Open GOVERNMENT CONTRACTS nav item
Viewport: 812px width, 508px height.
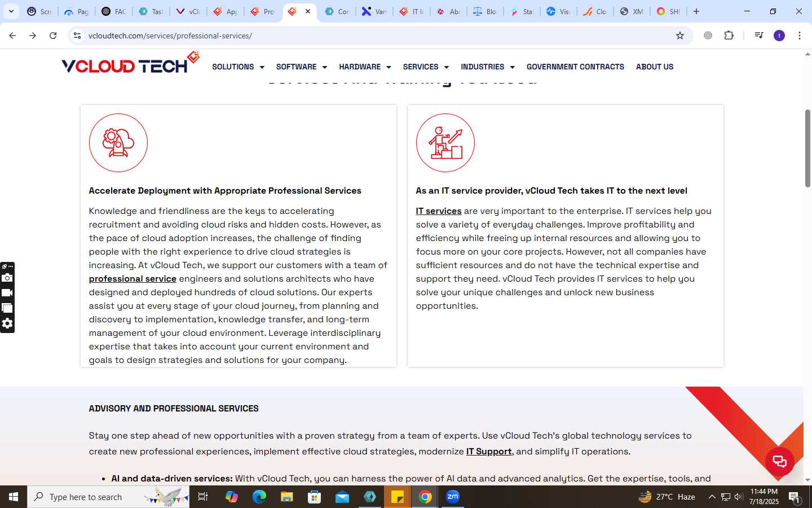pyautogui.click(x=575, y=67)
